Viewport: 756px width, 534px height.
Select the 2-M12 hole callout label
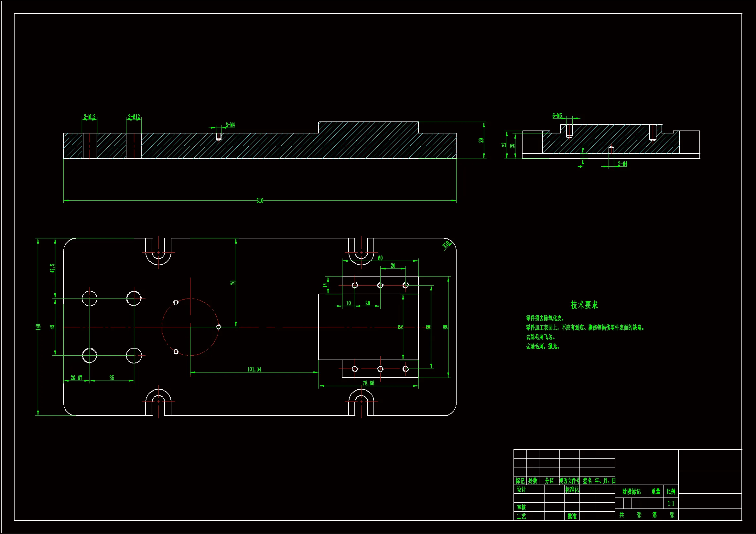point(89,117)
